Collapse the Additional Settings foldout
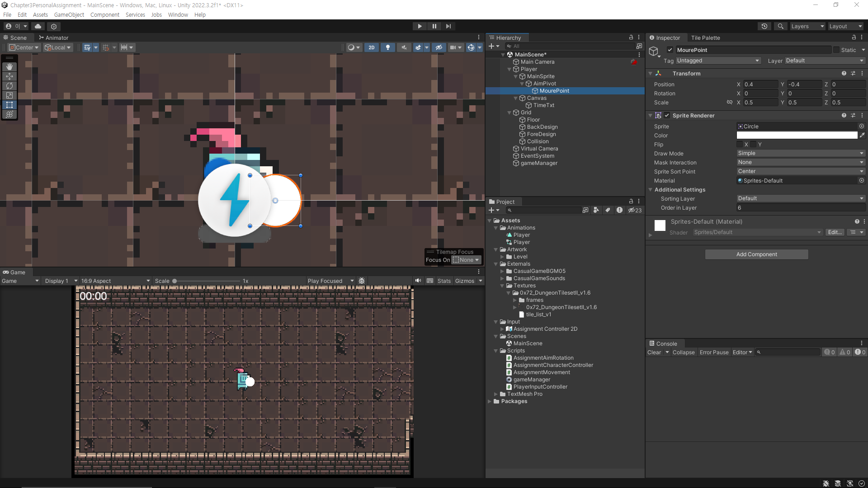The width and height of the screenshot is (868, 488). tap(650, 190)
